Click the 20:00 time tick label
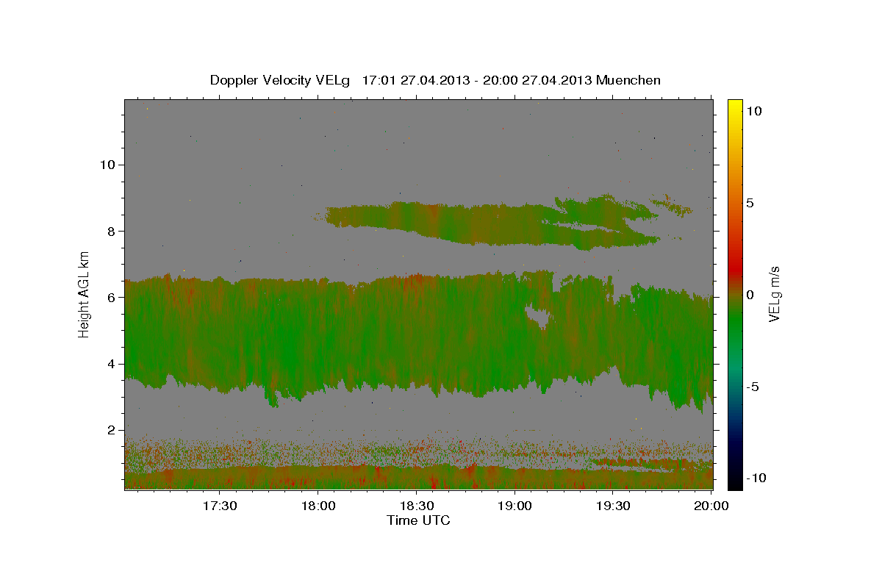Viewport: 882px width, 588px height. [711, 506]
